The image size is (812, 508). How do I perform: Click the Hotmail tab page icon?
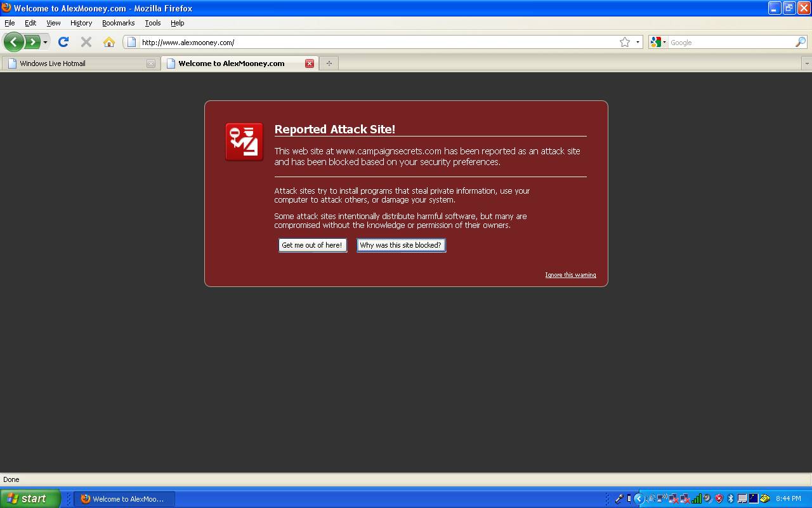click(x=12, y=63)
